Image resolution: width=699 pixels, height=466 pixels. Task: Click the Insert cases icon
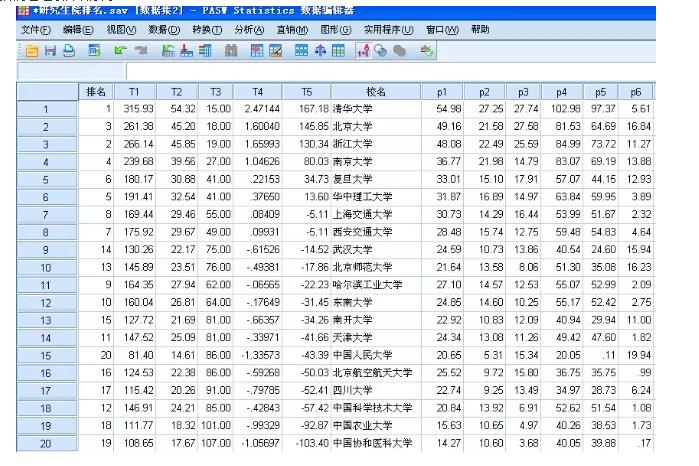coord(257,51)
